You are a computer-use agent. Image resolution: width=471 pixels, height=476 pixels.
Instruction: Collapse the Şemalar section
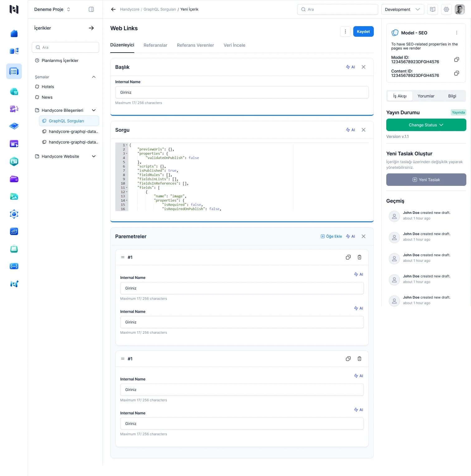[x=94, y=77]
